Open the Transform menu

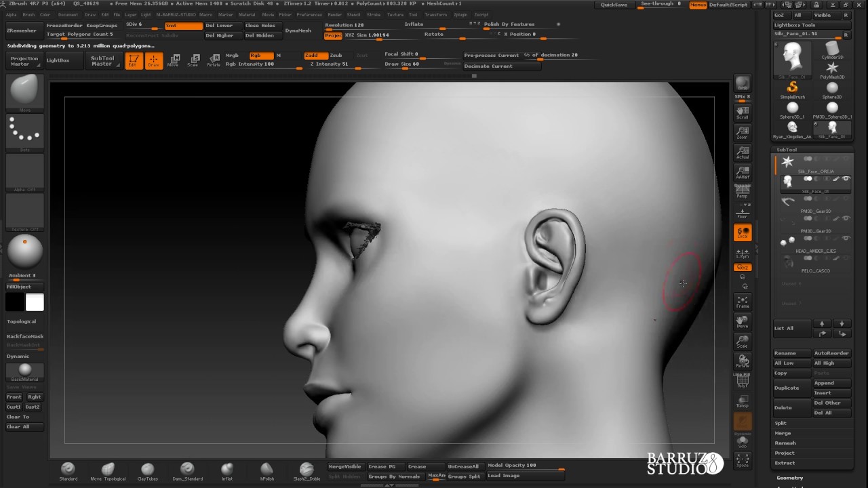pos(436,14)
